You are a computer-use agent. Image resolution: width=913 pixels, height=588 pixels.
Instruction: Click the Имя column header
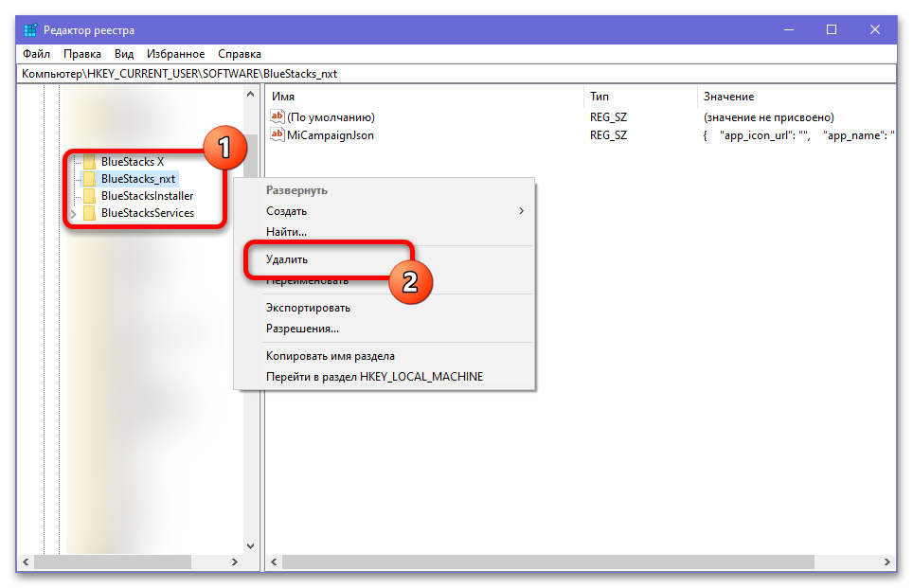pos(424,97)
